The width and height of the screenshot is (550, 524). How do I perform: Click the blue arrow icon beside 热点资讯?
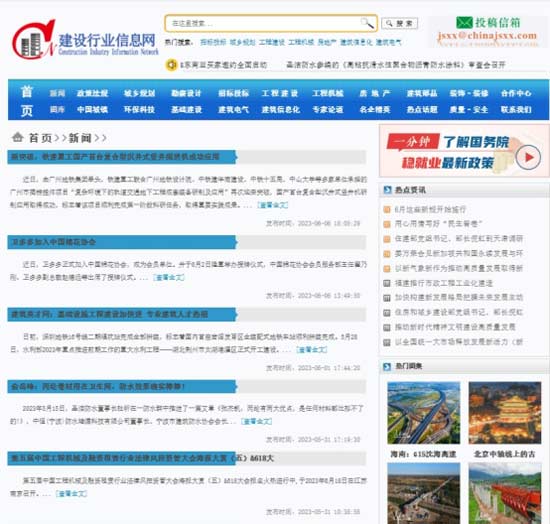coord(387,190)
